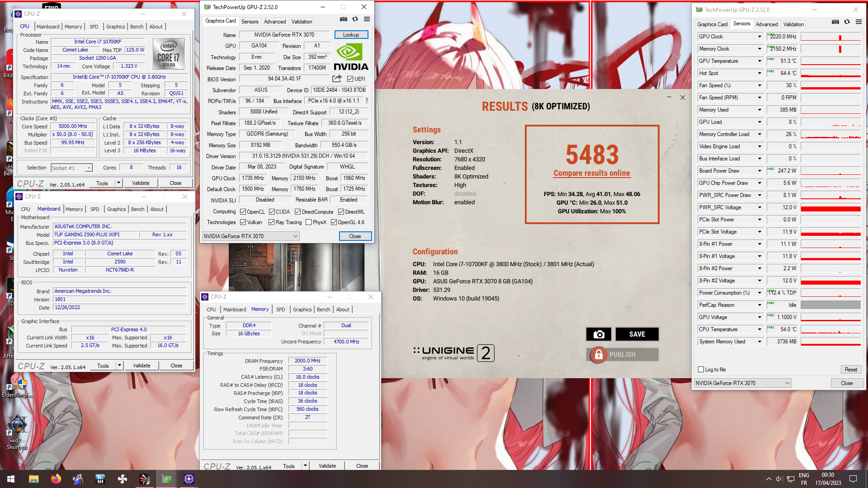Image resolution: width=868 pixels, height=488 pixels.
Task: Open File Explorer from taskbar
Action: coord(33,479)
